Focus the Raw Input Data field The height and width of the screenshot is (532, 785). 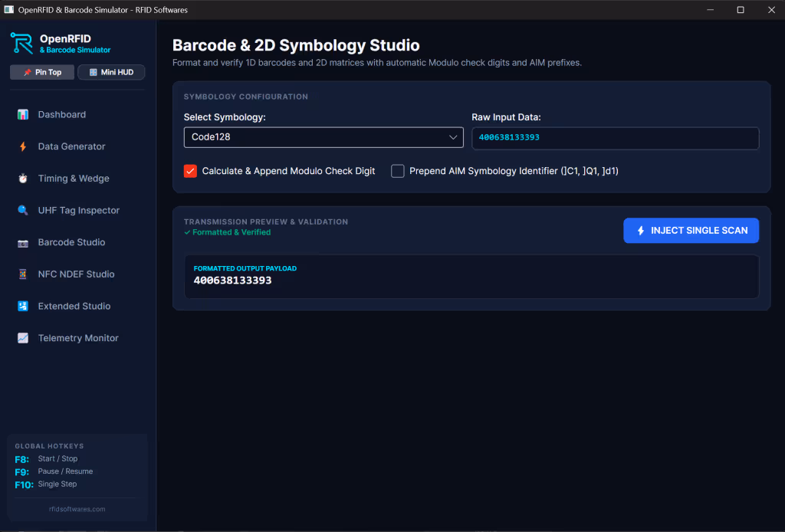coord(616,138)
